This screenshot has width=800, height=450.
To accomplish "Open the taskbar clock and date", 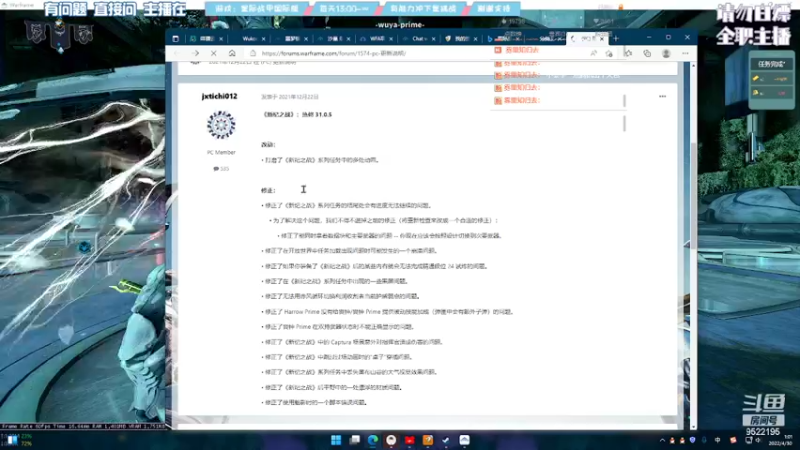I will (x=782, y=440).
